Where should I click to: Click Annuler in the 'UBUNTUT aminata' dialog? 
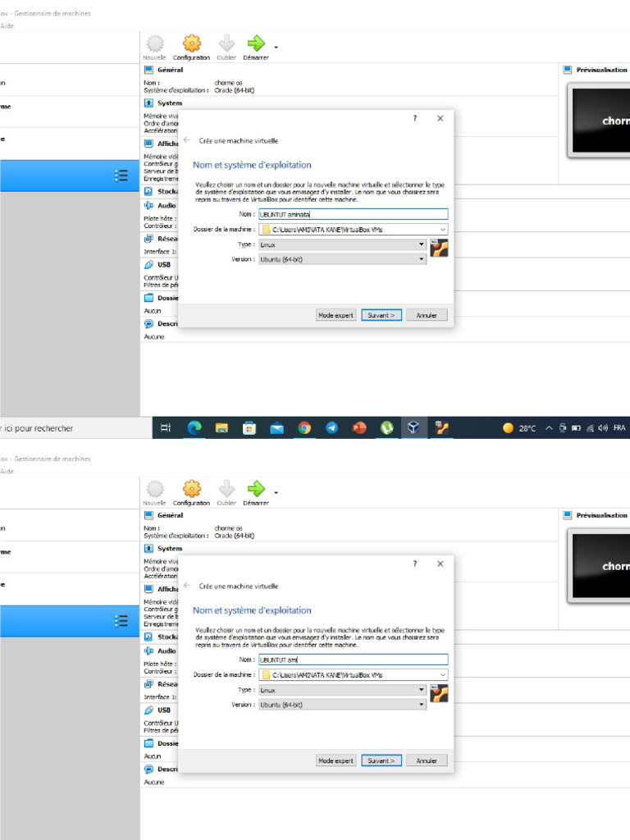pos(427,316)
